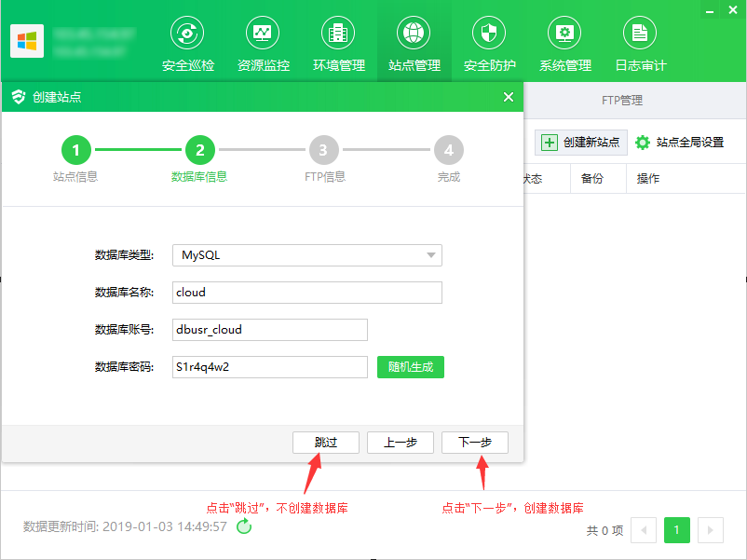Close the 创建站点 dialog
Image resolution: width=747 pixels, height=560 pixels.
point(509,97)
